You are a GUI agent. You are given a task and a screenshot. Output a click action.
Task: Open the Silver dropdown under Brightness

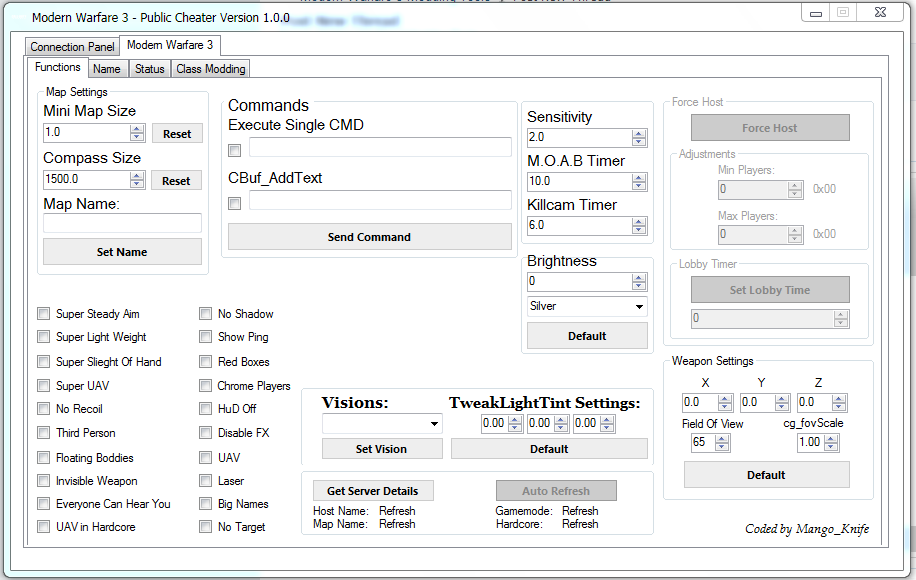click(x=587, y=306)
